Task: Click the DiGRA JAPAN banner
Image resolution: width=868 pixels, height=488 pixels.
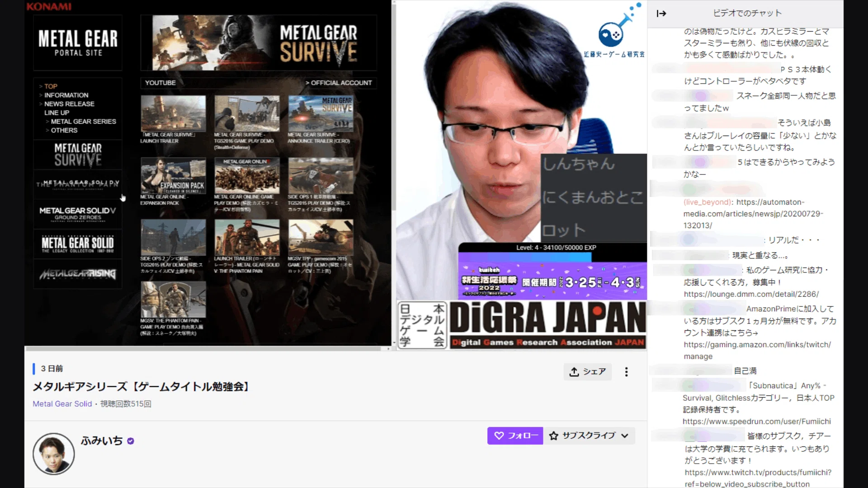Action: [522, 325]
